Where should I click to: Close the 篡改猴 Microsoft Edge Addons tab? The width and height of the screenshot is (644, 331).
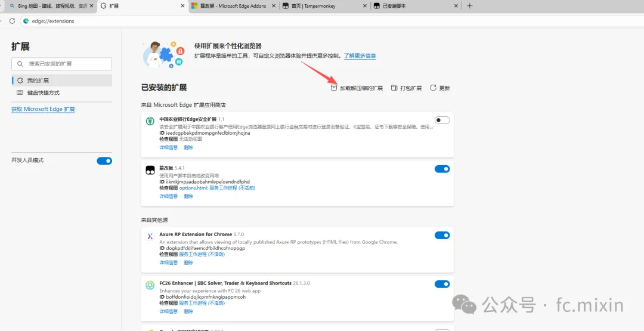274,6
